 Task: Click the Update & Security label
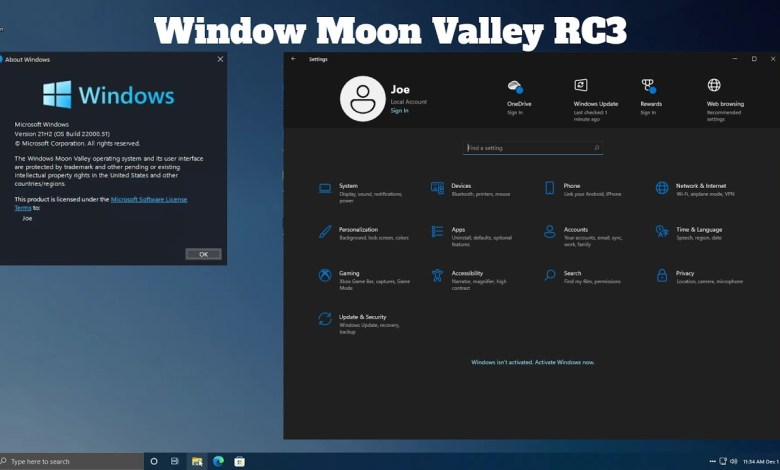pyautogui.click(x=363, y=317)
